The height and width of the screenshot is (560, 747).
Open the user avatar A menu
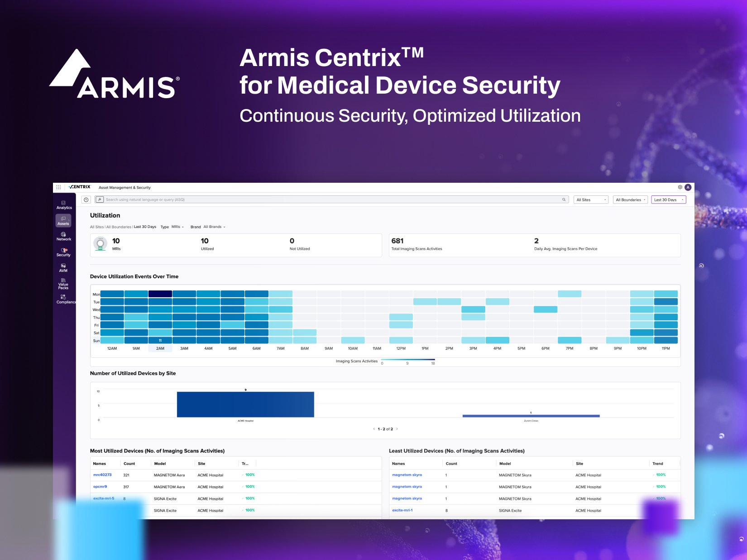click(688, 187)
